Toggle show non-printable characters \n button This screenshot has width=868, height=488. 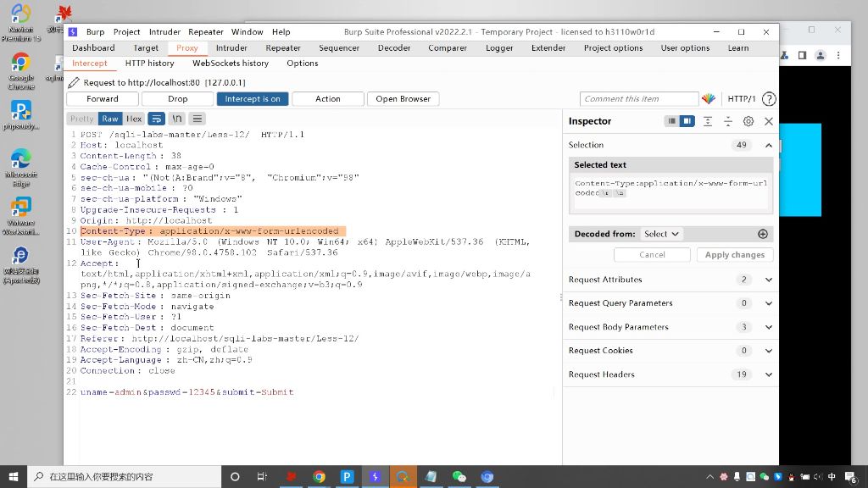click(176, 119)
